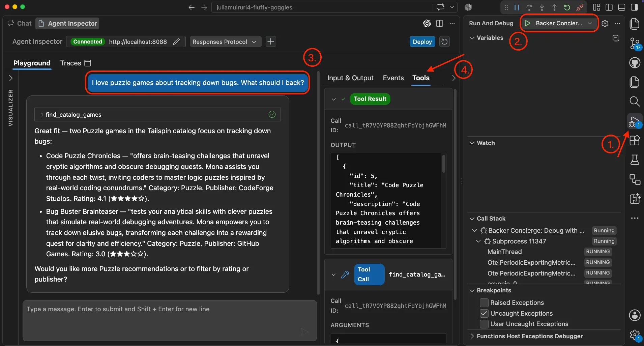
Task: Open the Backer Concierge launch configuration dropdown
Action: point(590,23)
